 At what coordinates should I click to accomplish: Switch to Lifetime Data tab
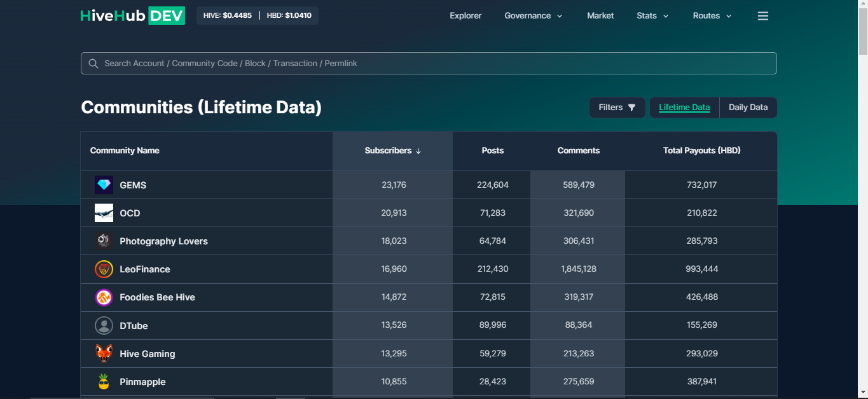click(684, 108)
